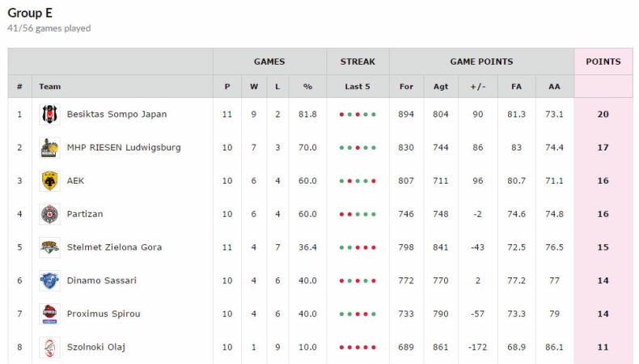Click the last-five streak dots for AEK
Screen dimensions: 639x364
(x=358, y=181)
